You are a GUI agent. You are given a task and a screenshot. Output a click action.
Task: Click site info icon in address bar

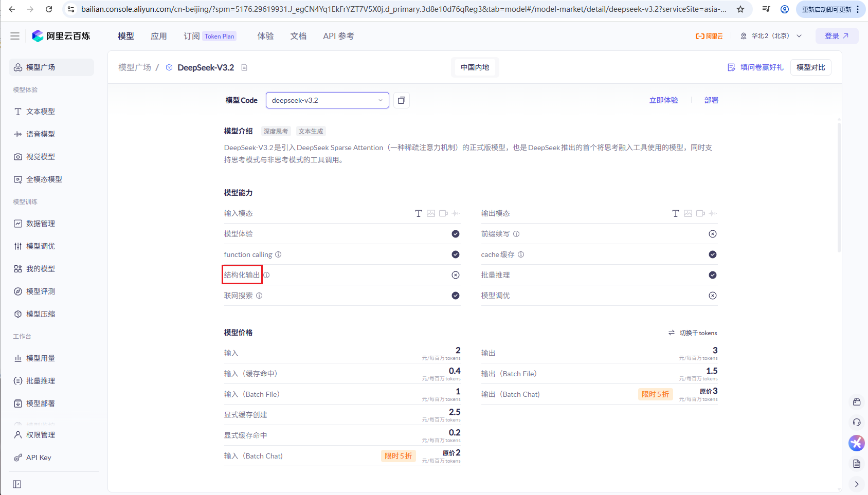point(71,9)
